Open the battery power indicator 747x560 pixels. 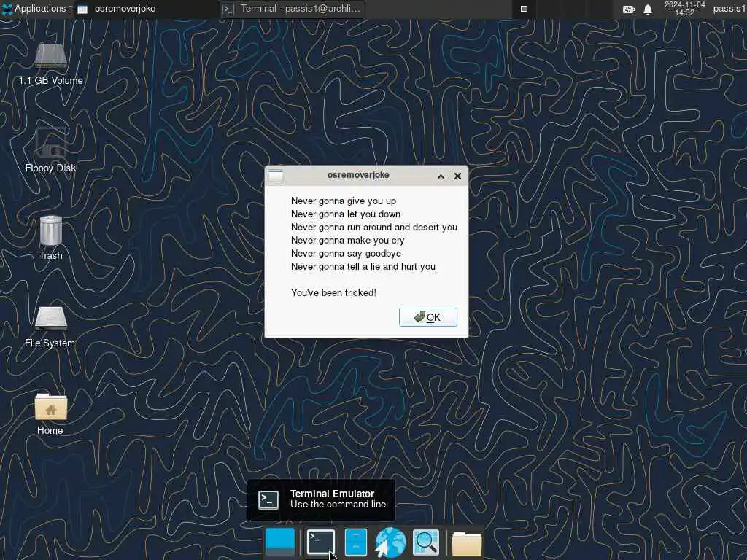pos(629,9)
